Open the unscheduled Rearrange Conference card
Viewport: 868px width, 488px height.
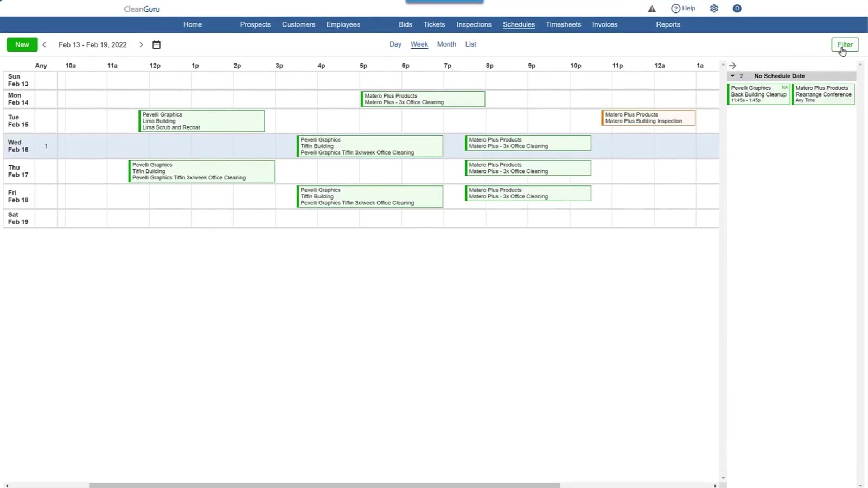pos(823,94)
